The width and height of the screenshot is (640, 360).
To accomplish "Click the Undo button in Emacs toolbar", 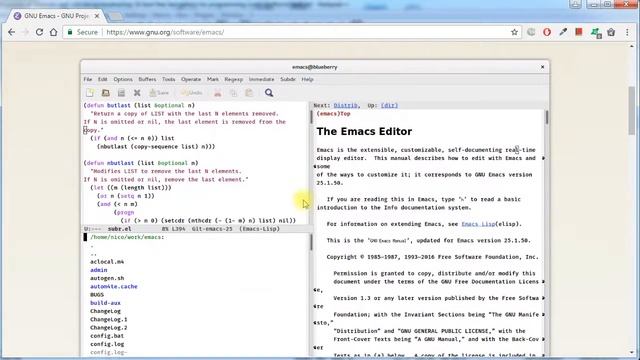I will point(192,93).
